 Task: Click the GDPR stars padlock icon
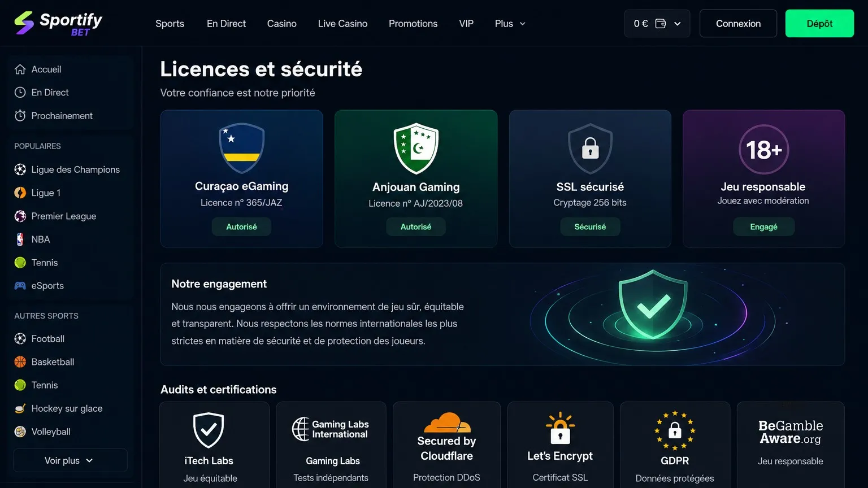(675, 430)
